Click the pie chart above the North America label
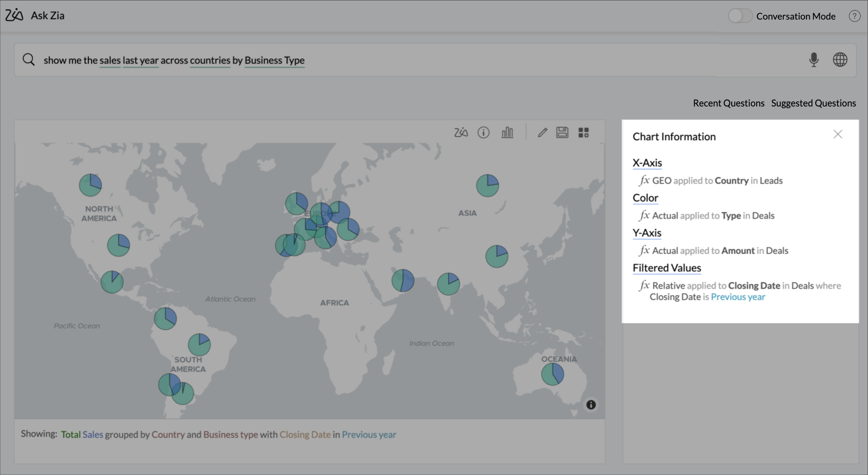 point(90,185)
